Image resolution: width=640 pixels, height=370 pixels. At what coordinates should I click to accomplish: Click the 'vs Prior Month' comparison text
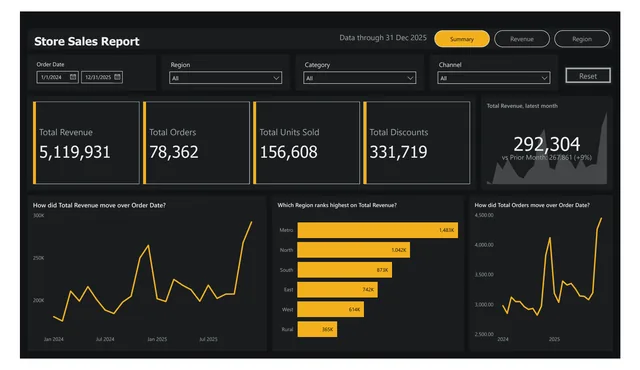coord(547,157)
